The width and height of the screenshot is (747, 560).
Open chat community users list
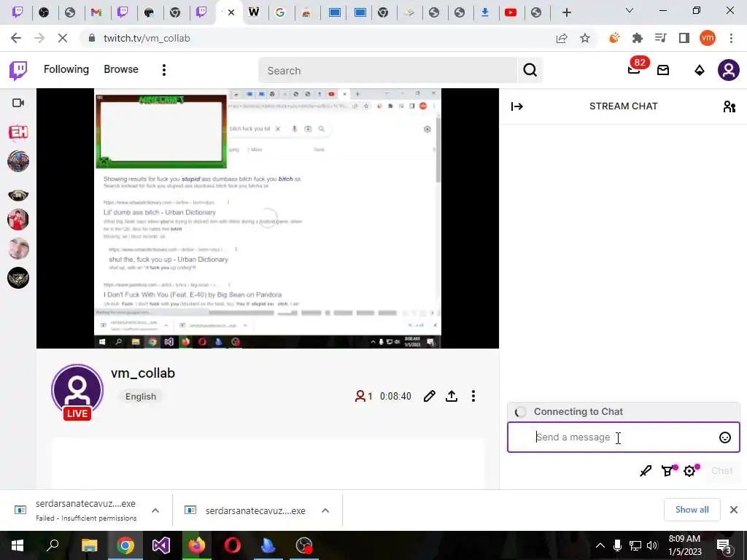[729, 106]
